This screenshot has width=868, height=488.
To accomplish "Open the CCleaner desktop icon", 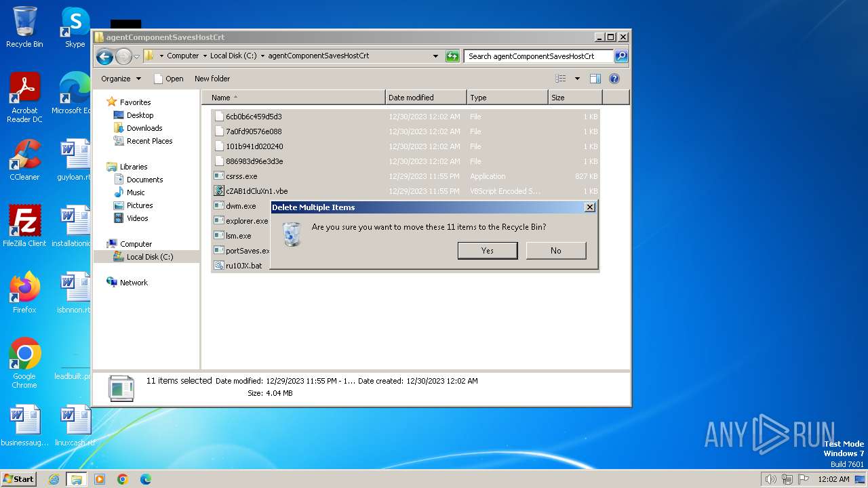I will coord(24,160).
